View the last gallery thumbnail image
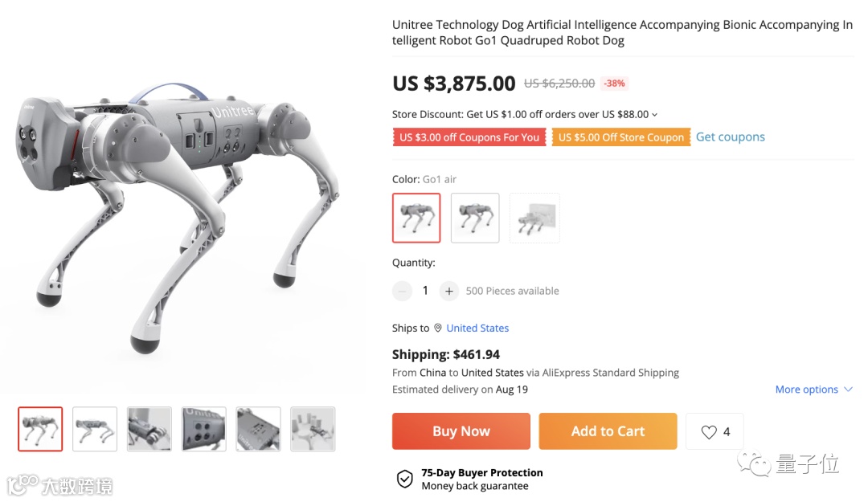This screenshot has width=868, height=502. click(x=313, y=429)
